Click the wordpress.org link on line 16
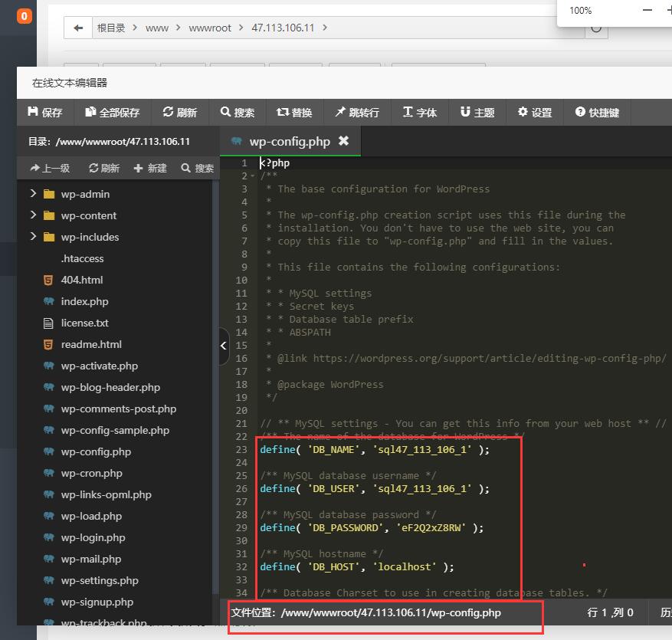The width and height of the screenshot is (672, 640). point(490,359)
